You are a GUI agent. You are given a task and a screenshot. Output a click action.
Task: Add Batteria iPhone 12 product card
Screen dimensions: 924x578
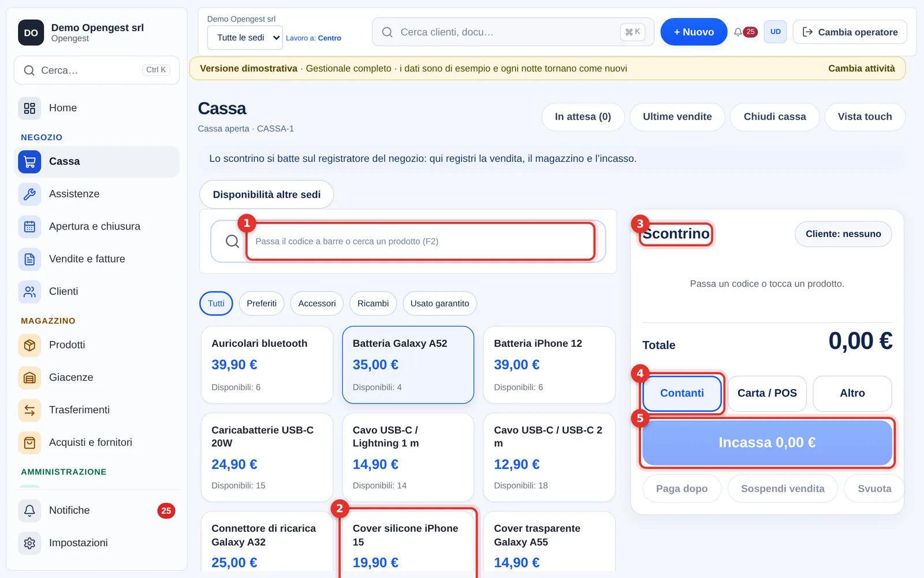click(549, 365)
